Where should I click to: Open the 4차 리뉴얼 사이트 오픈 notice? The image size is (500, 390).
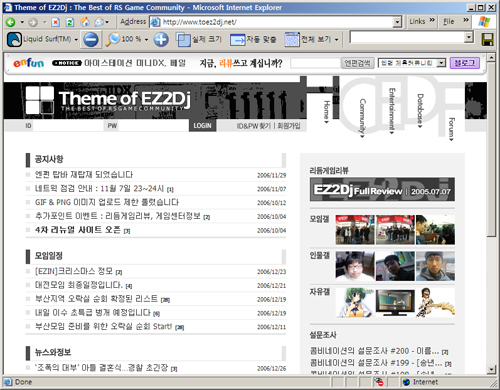coord(78,230)
